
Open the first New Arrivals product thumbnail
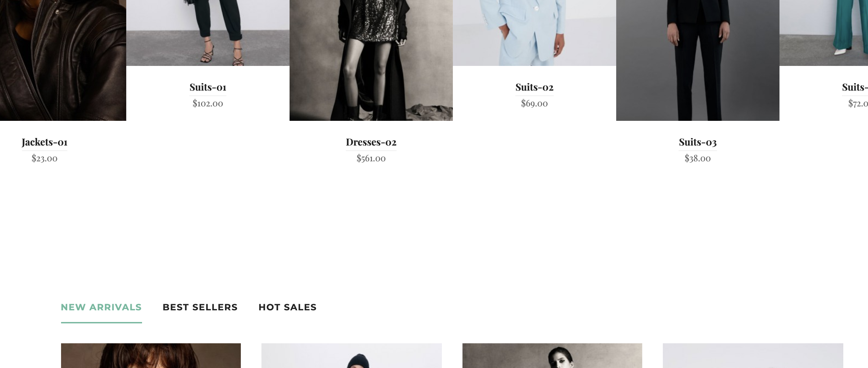[x=151, y=356]
